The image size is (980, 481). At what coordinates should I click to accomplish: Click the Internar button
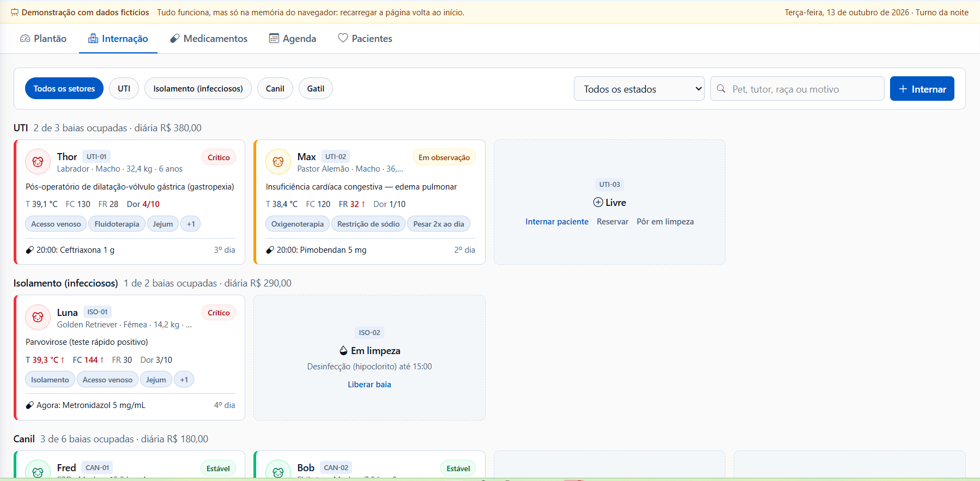click(x=922, y=89)
